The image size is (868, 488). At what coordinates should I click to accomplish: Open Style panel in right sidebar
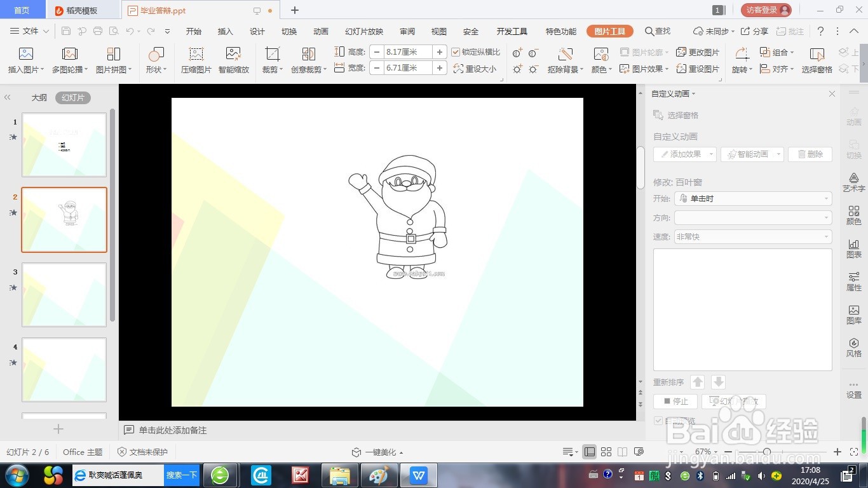point(854,348)
